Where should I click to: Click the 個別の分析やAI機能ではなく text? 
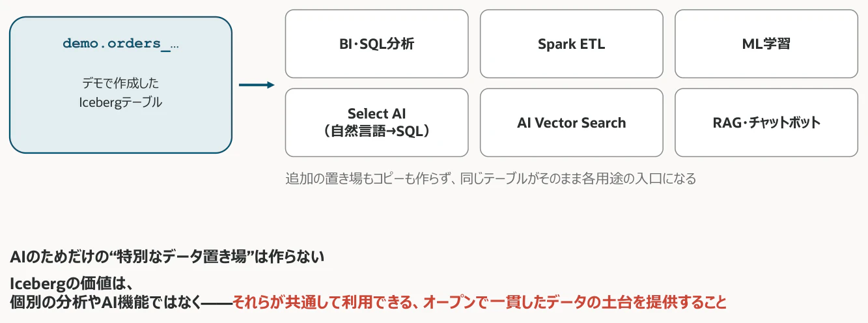(105, 303)
